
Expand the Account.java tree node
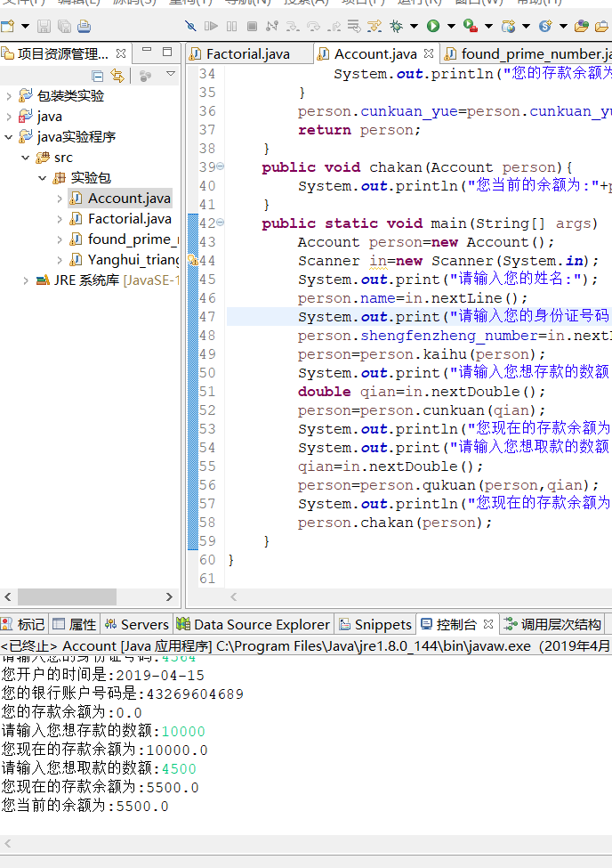coord(60,199)
